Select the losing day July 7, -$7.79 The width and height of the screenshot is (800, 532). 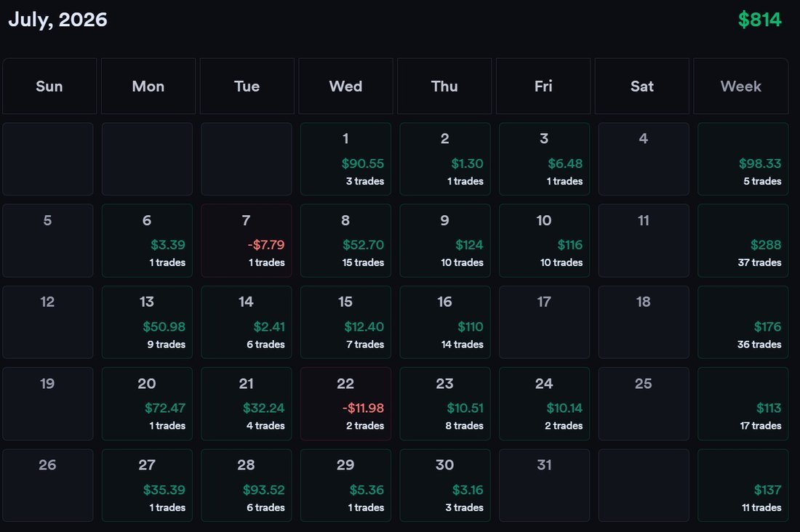(247, 241)
